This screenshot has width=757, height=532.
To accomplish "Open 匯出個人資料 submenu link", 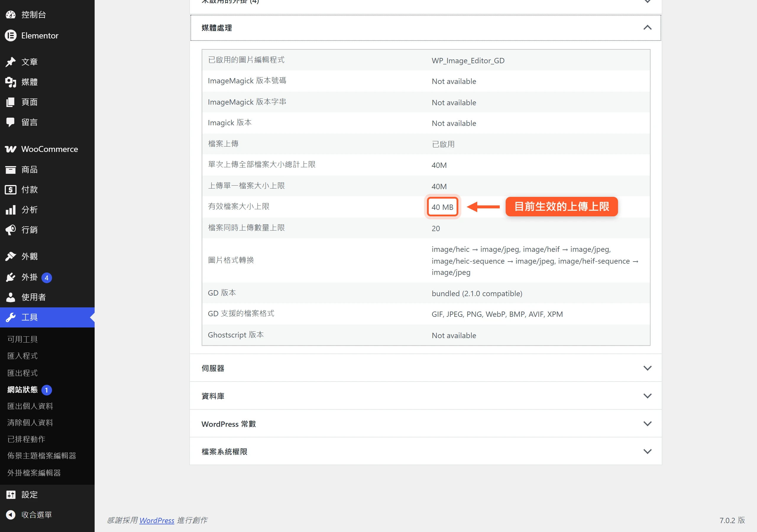I will click(30, 406).
